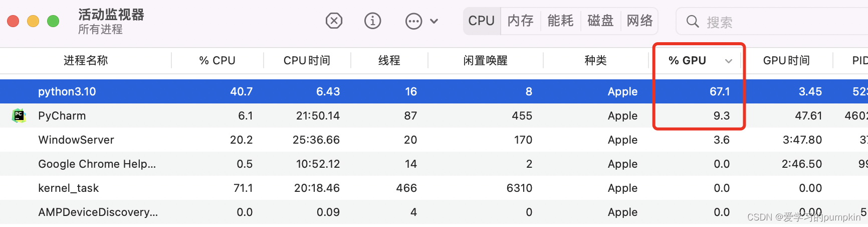868x227 pixels.
Task: Click the green zoom window button
Action: tap(53, 21)
